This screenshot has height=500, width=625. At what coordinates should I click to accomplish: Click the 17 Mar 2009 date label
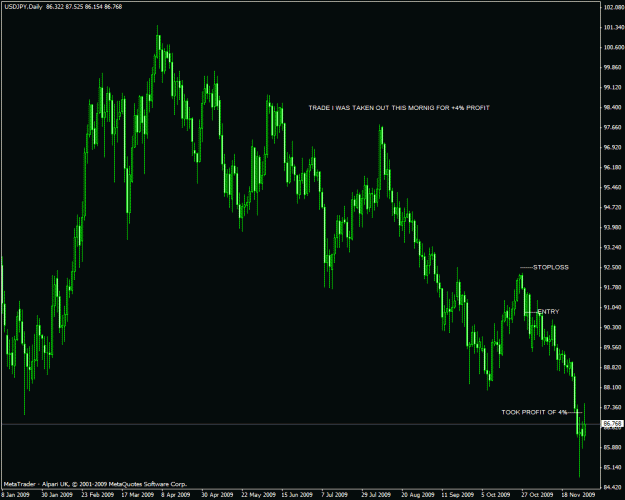(x=138, y=495)
